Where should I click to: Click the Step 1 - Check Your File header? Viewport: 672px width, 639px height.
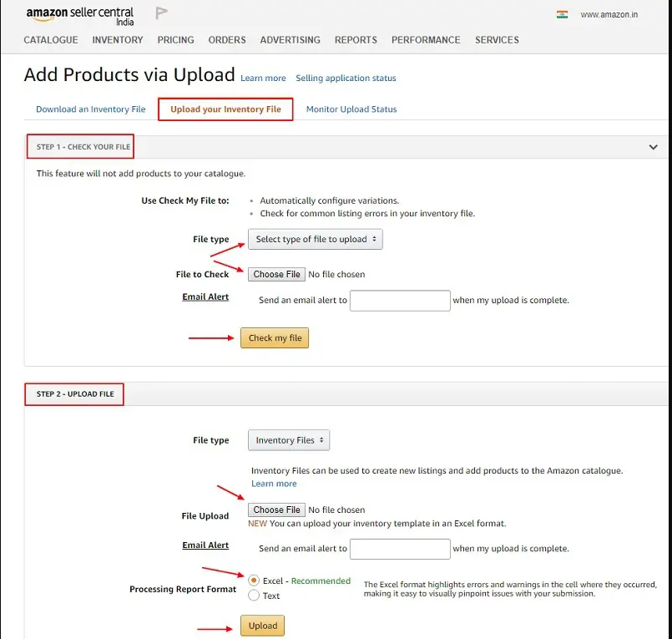(x=83, y=147)
